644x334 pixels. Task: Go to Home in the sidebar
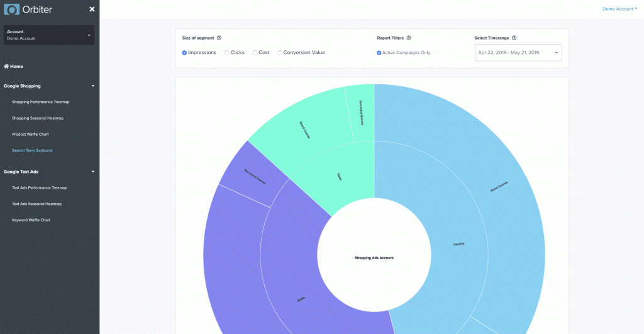pos(13,66)
